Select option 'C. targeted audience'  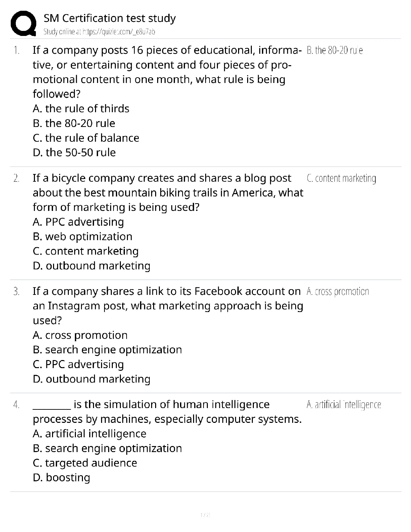point(85,463)
